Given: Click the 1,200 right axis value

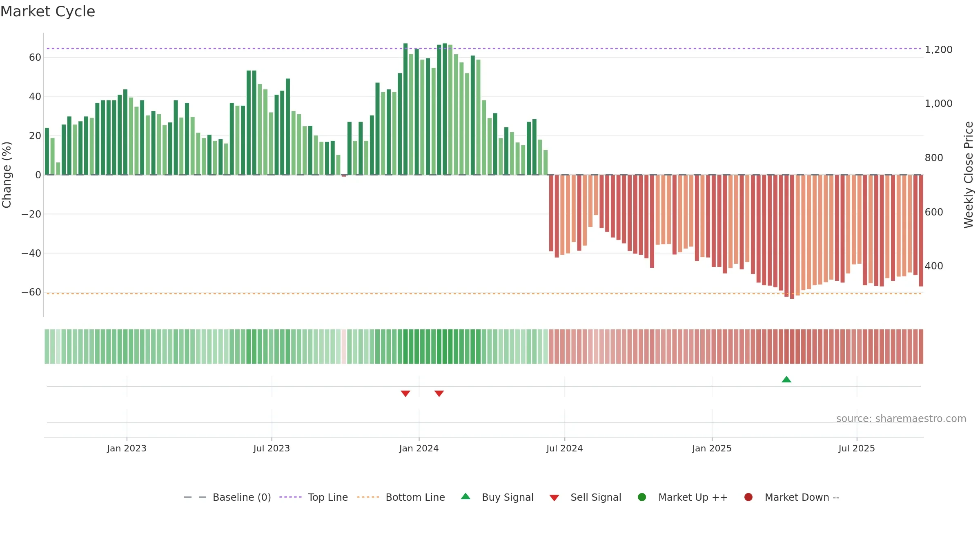Looking at the screenshot, I should click(x=938, y=49).
